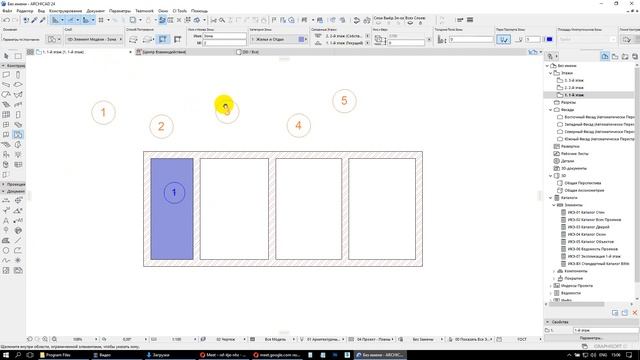640x360 pixels.
Task: Open the Файл menu
Action: 7,11
